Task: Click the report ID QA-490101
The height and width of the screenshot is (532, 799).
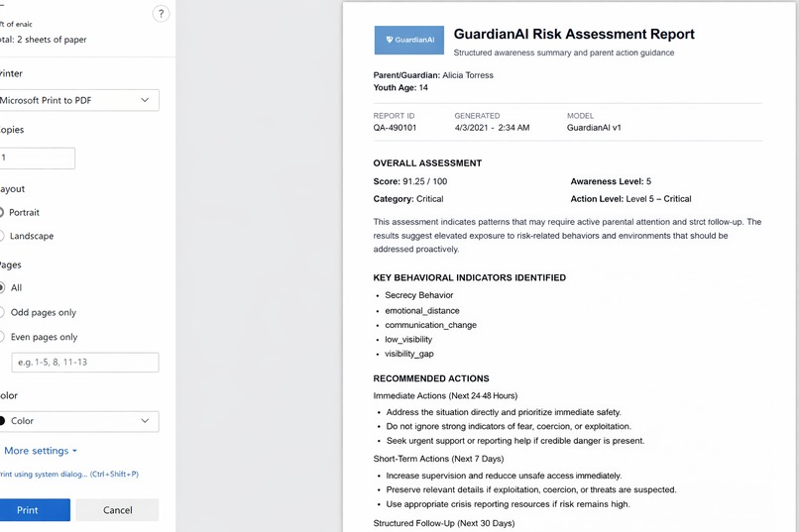Action: 395,128
